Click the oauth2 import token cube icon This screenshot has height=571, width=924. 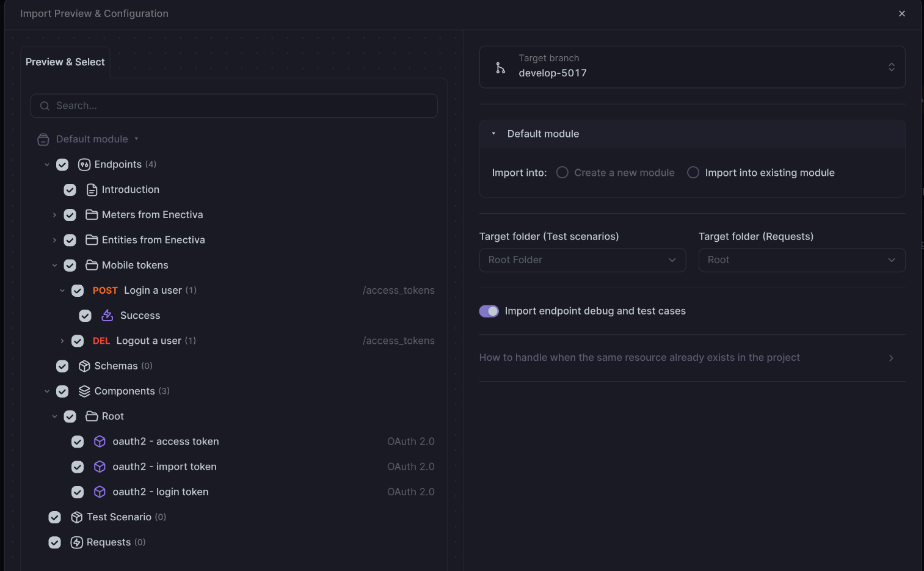click(100, 467)
